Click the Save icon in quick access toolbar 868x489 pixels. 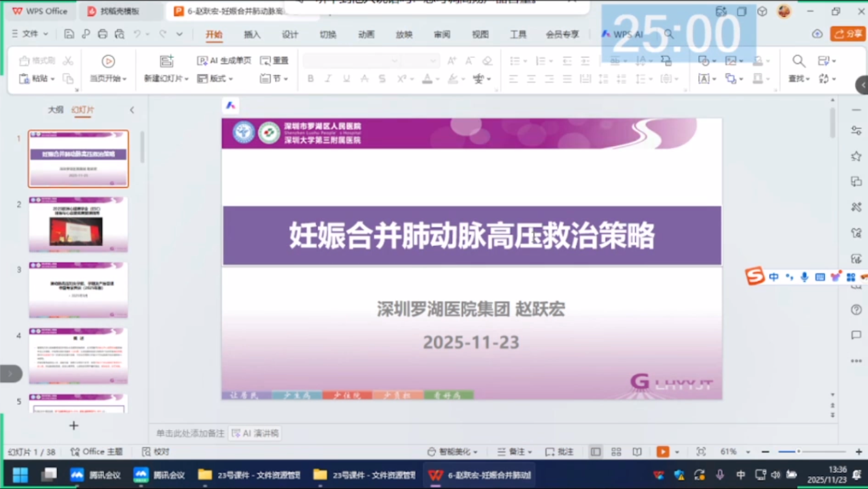point(69,34)
